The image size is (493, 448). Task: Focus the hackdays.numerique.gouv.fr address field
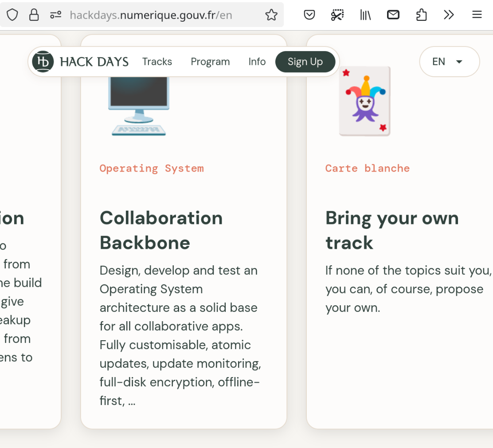[x=151, y=15]
